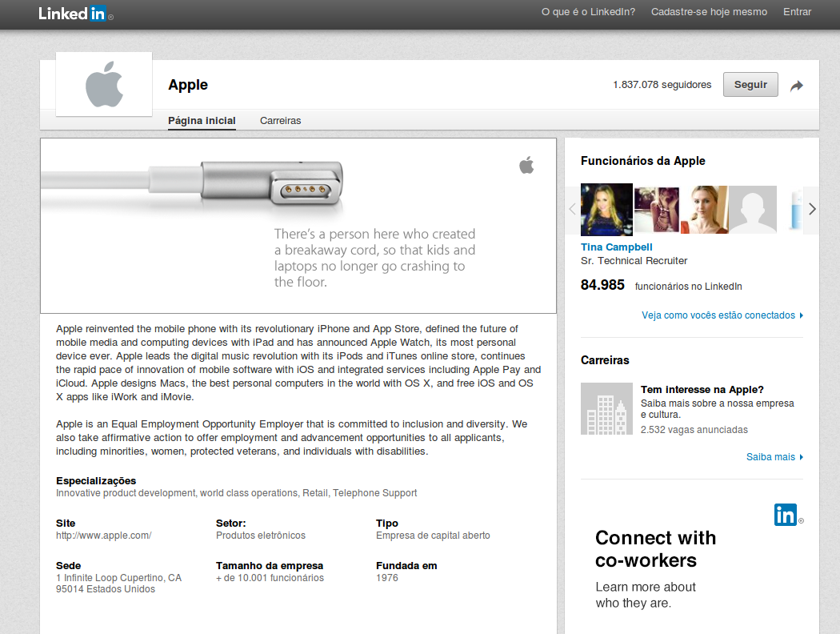Click 'Saiba mais' under Carreiras
Image resolution: width=840 pixels, height=634 pixels.
click(x=774, y=456)
